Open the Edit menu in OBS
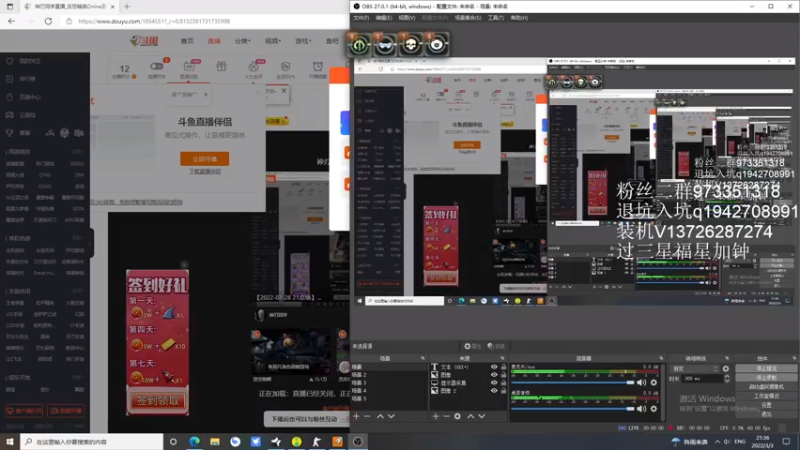The height and width of the screenshot is (450, 800). click(x=384, y=18)
